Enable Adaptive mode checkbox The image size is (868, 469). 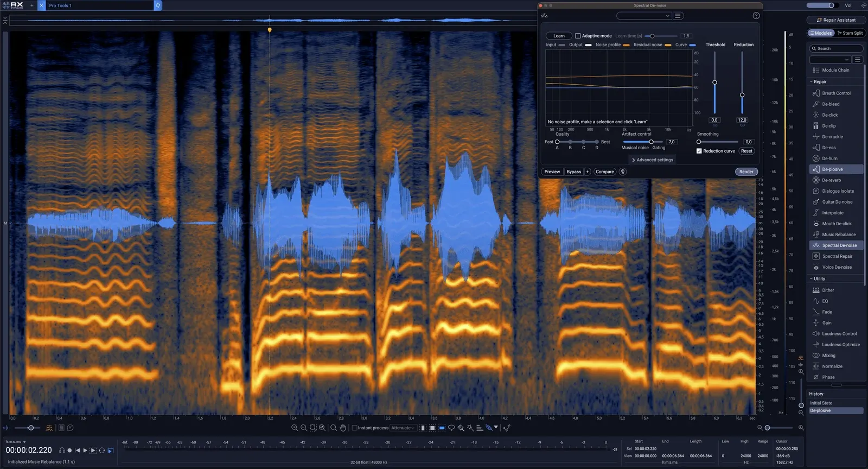tap(578, 36)
